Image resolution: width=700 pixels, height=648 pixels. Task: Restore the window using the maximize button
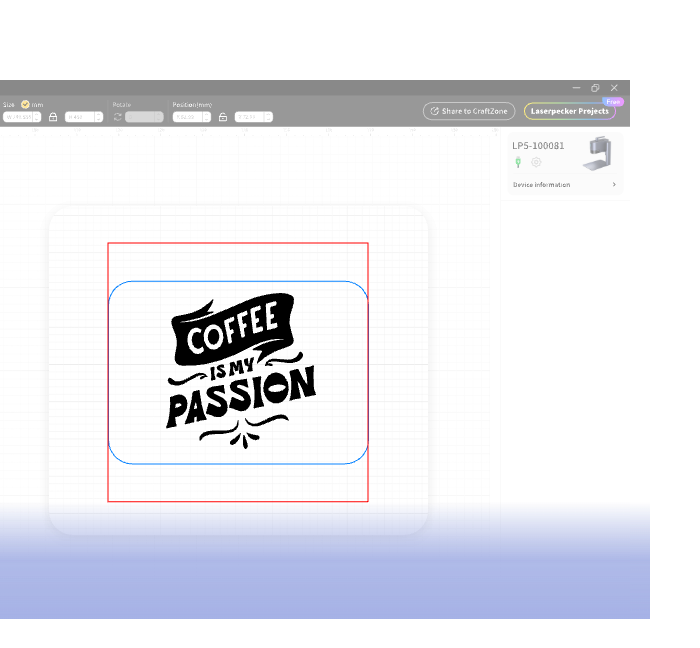tap(595, 88)
